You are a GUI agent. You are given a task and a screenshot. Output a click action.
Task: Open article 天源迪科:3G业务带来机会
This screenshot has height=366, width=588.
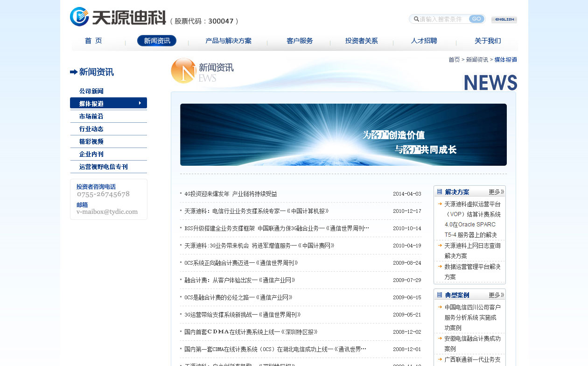click(259, 246)
